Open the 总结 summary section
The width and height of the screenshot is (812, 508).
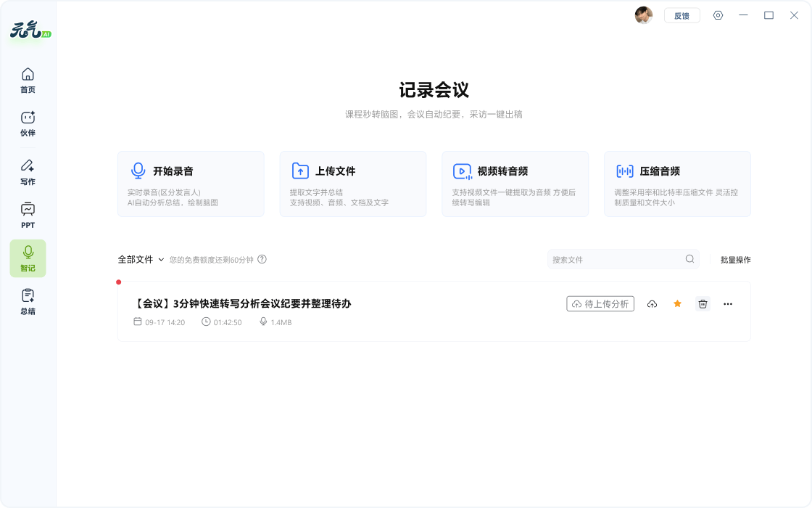coord(28,301)
